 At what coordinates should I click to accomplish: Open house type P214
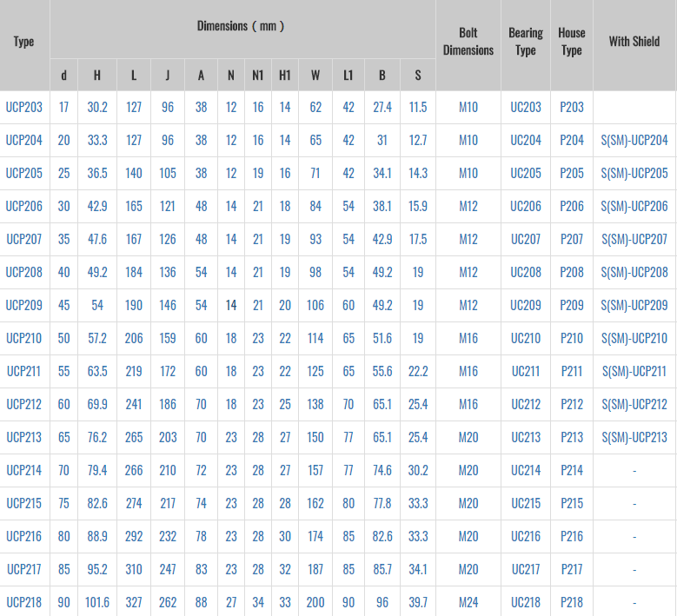click(571, 470)
